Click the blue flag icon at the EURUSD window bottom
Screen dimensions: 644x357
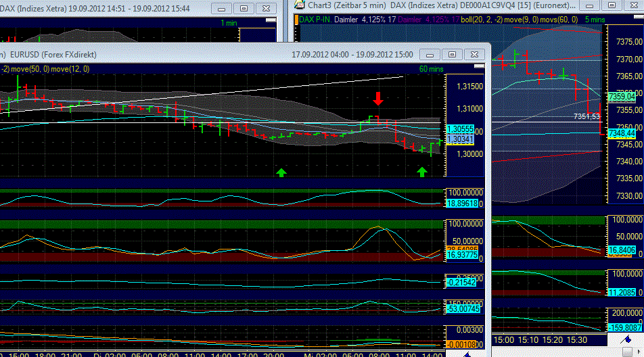[x=467, y=354]
